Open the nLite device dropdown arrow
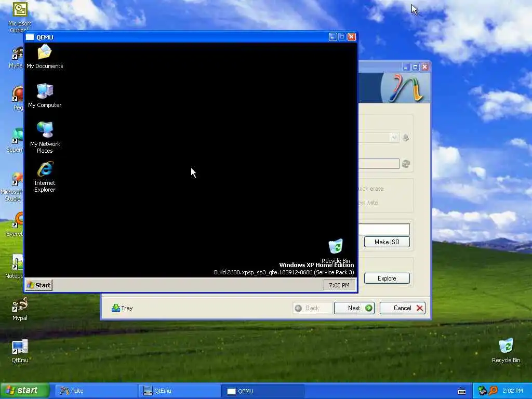532x399 pixels. [394, 137]
